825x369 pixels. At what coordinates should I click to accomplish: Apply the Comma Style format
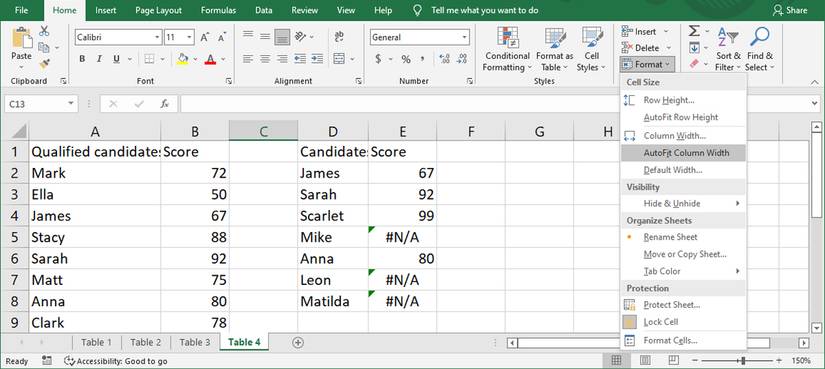[422, 59]
